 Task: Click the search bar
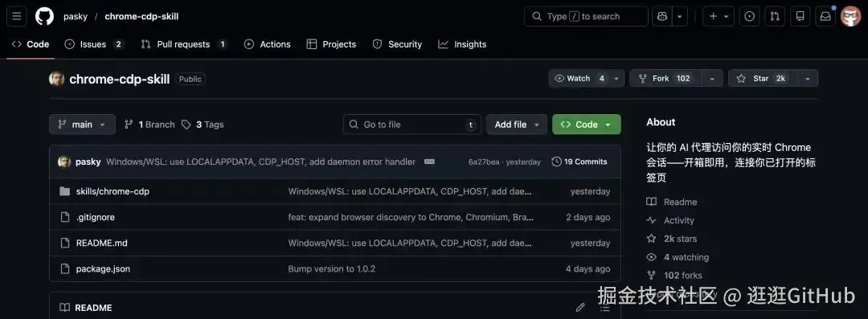(586, 17)
